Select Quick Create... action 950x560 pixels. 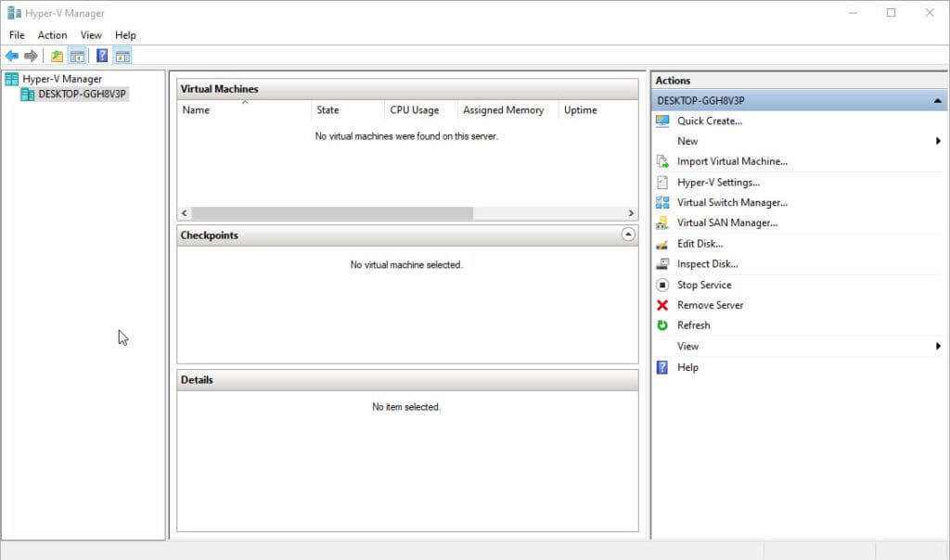(710, 121)
